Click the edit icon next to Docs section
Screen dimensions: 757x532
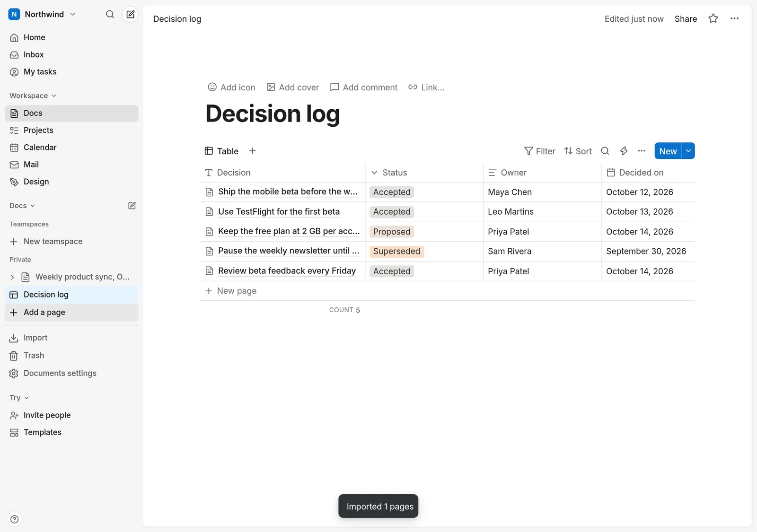pos(132,206)
